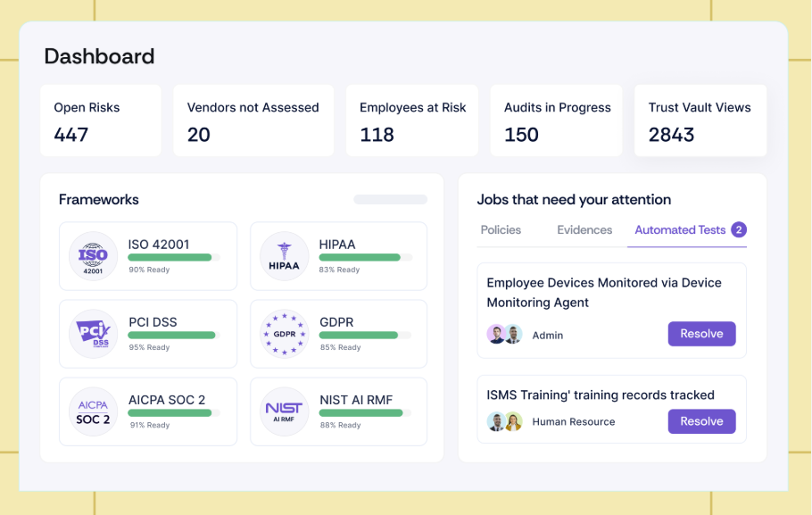Viewport: 812px width, 515px height.
Task: Open the GDPR framework name
Action: [336, 322]
